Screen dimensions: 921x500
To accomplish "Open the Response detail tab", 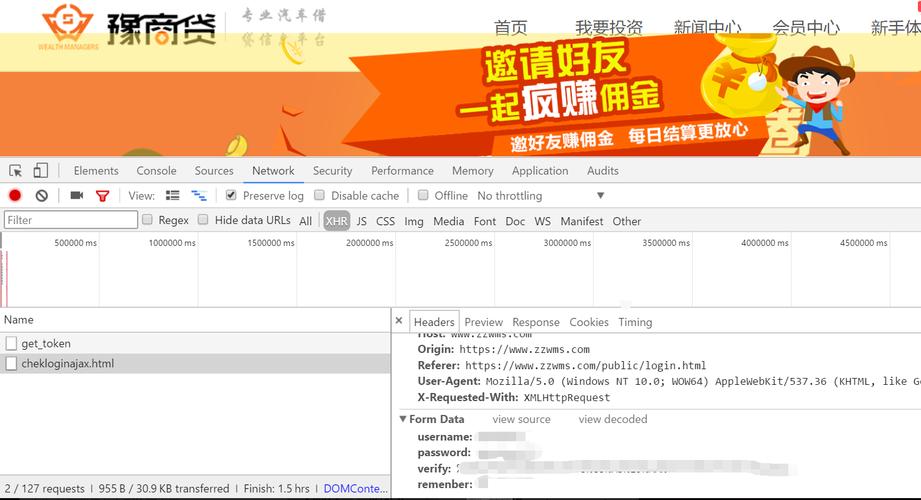I will (536, 322).
